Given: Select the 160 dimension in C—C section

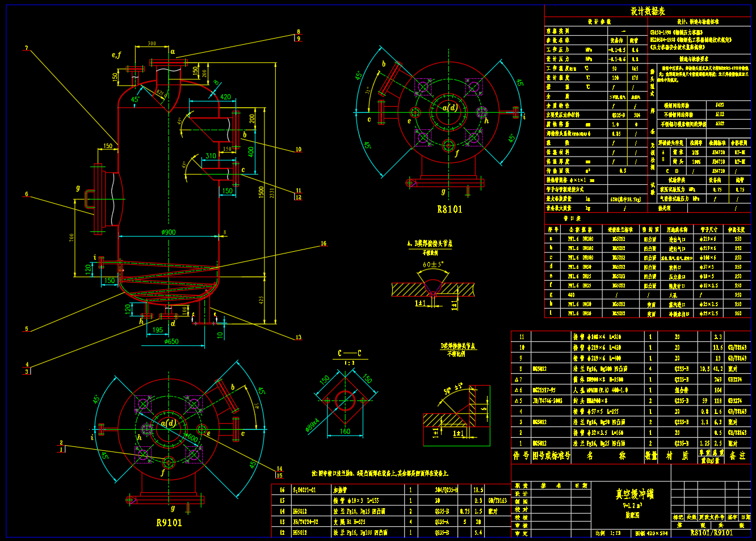Looking at the screenshot, I should coord(345,431).
